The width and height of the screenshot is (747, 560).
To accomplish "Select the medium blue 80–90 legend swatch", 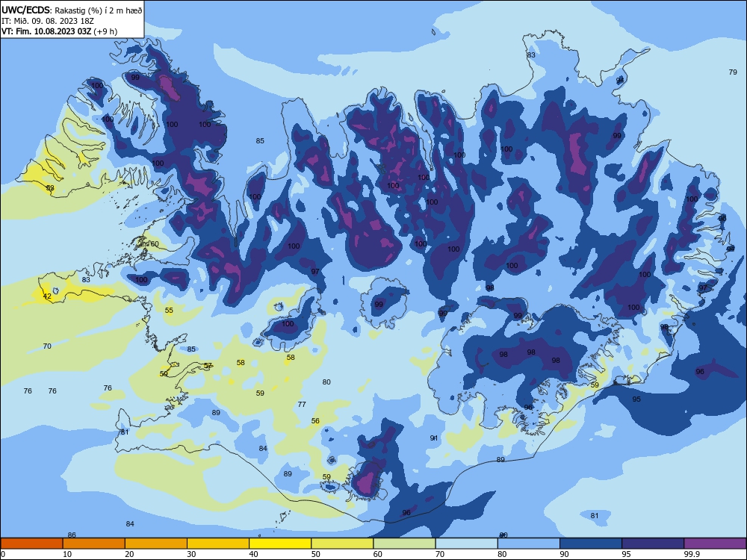I will coord(529,544).
